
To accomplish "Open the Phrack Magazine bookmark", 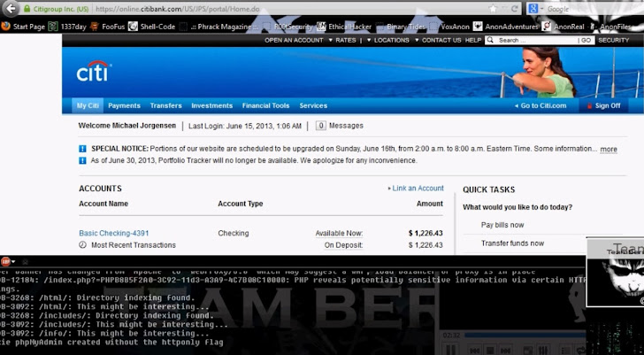I will 219,27.
